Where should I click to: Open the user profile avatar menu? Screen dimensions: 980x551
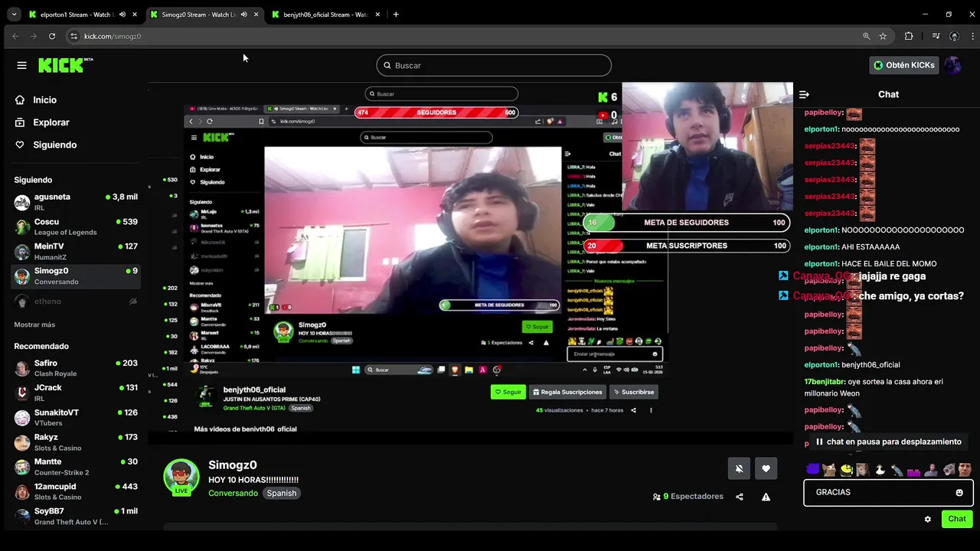click(x=953, y=65)
